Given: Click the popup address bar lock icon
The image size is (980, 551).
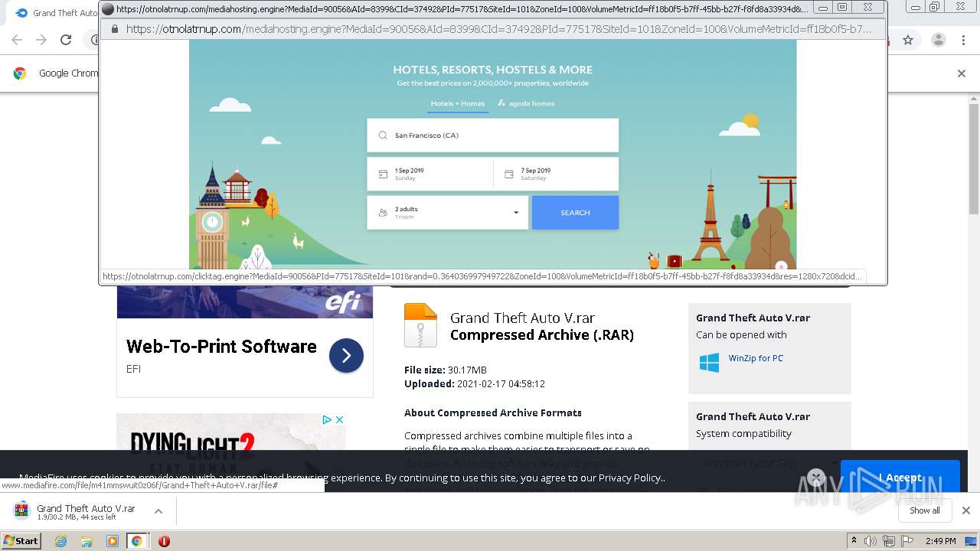Looking at the screenshot, I should pyautogui.click(x=115, y=29).
